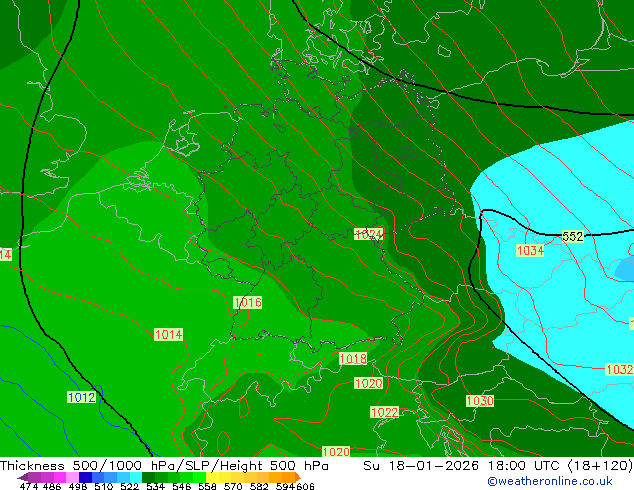Click the dark blue legend swatch near 498

(85, 477)
